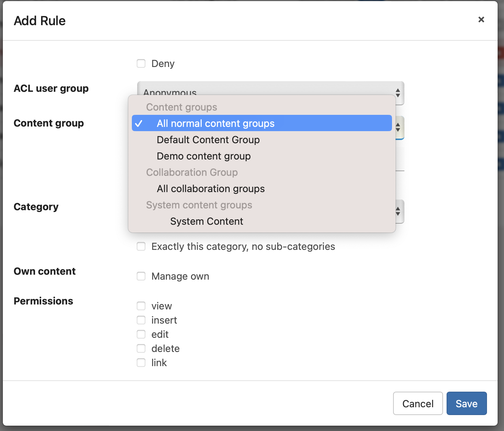Viewport: 504px width, 431px height.
Task: Click the Cancel button
Action: tap(418, 403)
